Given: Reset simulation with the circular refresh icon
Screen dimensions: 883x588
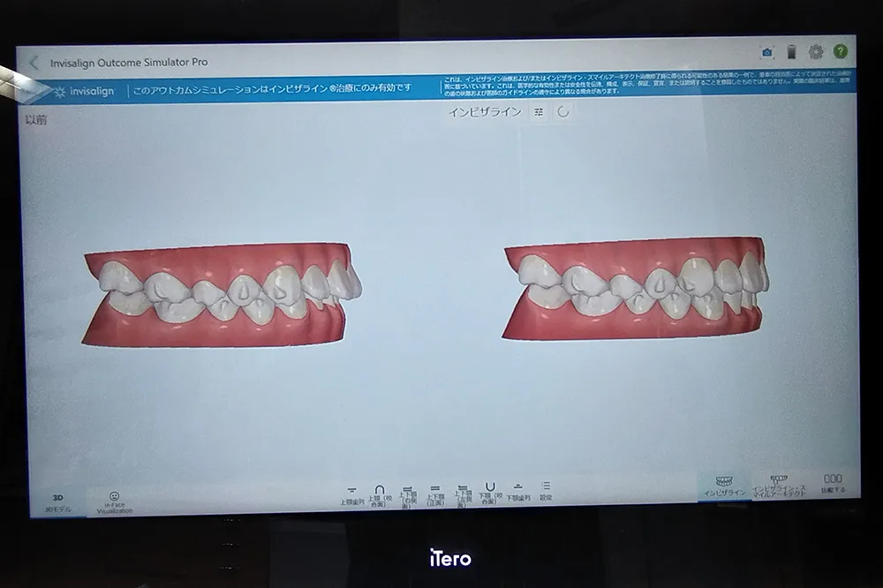Looking at the screenshot, I should coord(562,112).
